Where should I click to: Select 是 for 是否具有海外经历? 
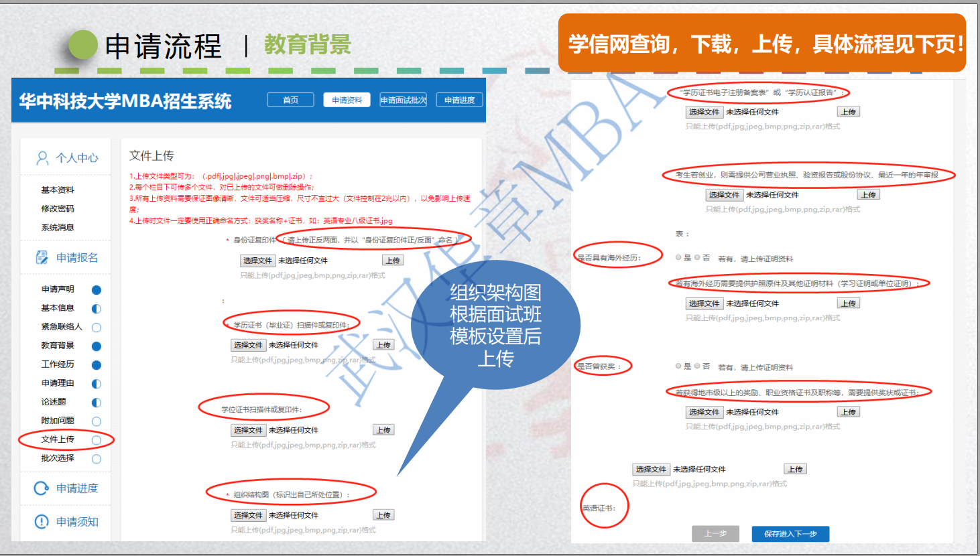tap(678, 257)
